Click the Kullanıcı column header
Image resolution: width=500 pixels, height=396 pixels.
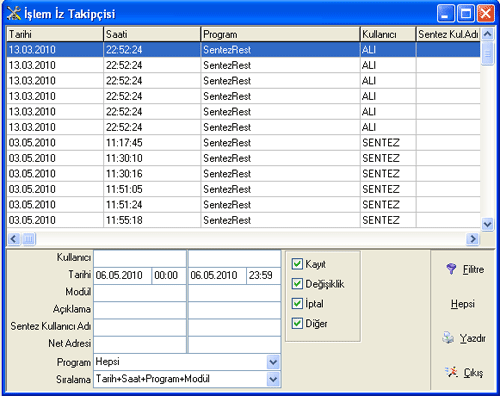point(388,34)
